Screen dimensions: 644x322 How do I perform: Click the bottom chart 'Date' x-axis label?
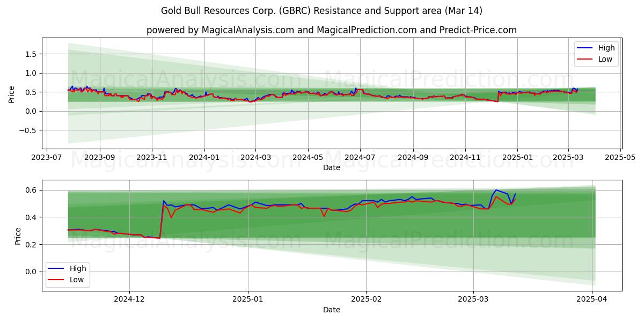[x=332, y=310]
